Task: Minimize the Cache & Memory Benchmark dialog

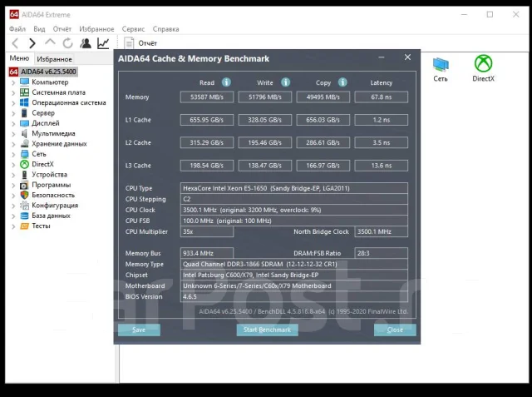Action: tap(382, 57)
